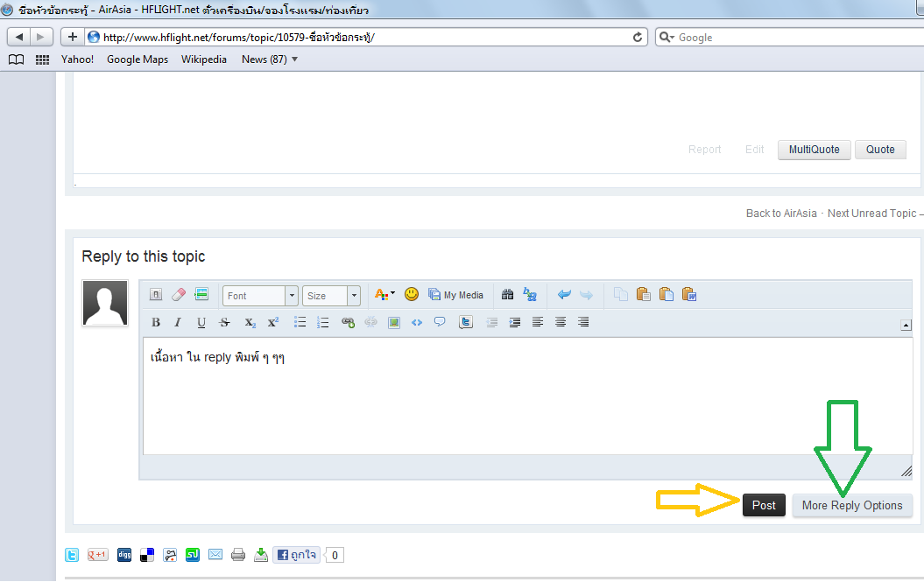Open the Font dropdown

260,296
